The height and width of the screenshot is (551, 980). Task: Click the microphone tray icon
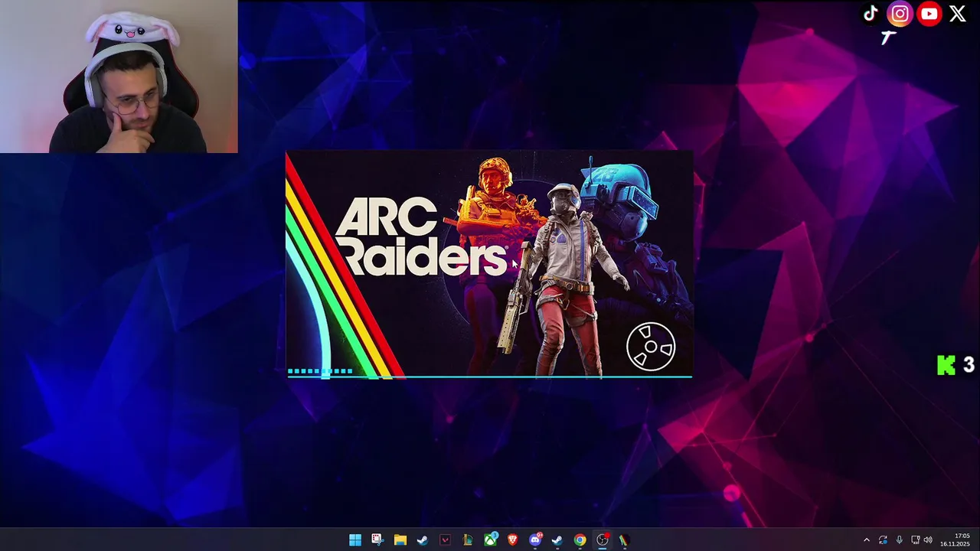[899, 540]
